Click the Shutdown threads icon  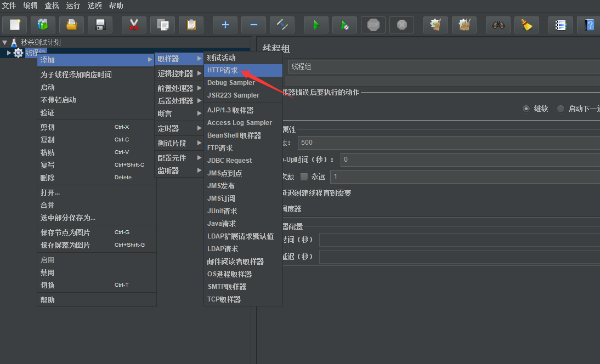click(x=402, y=25)
